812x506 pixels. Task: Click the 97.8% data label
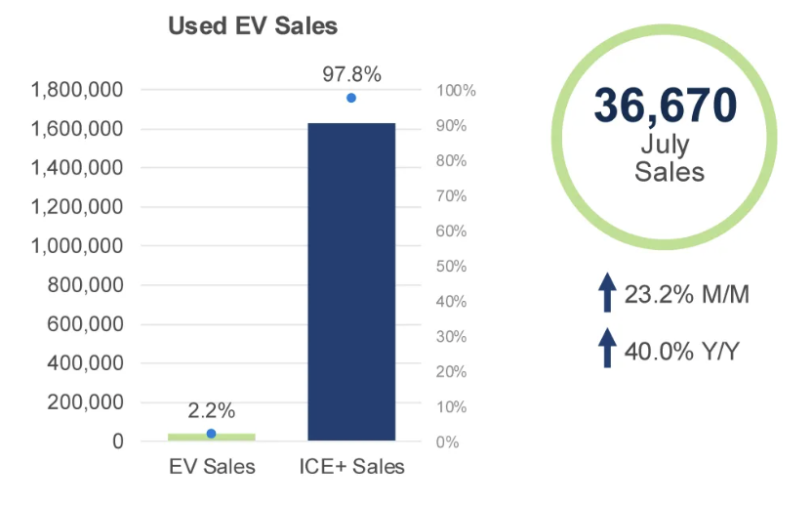(350, 73)
